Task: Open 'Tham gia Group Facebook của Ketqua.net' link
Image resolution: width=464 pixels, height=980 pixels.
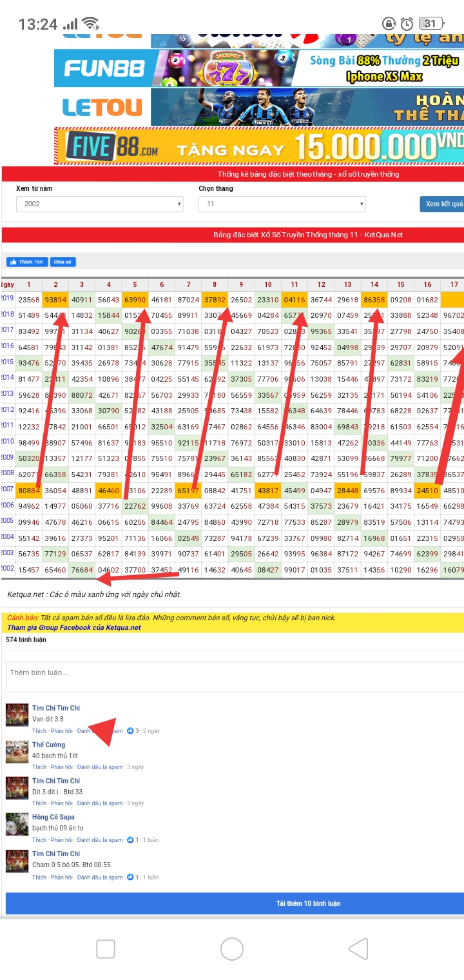Action: pos(74,627)
